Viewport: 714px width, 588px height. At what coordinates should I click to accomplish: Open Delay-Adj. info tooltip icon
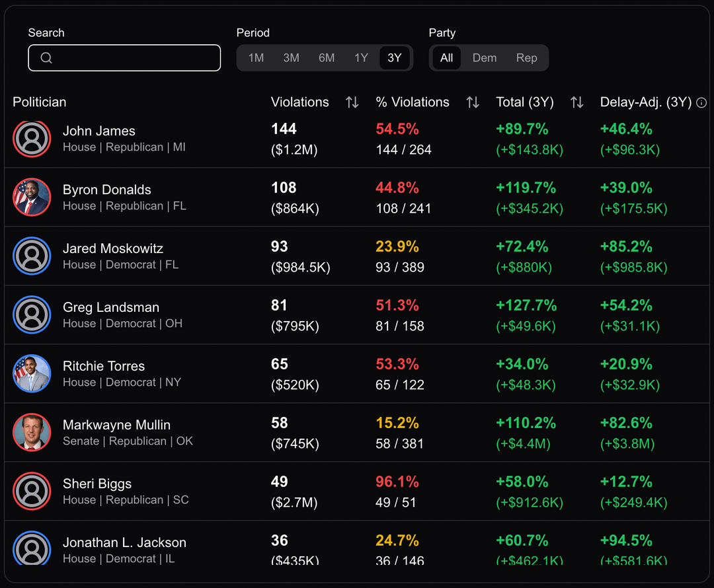(702, 103)
